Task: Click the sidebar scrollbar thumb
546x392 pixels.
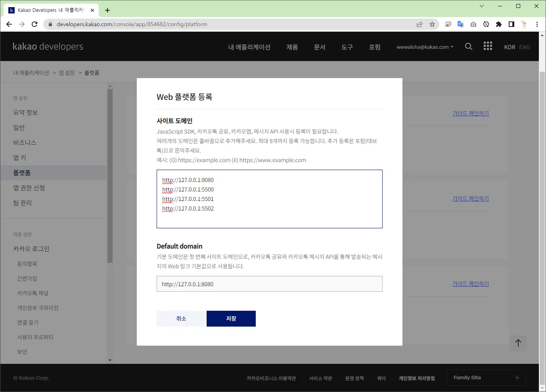Action: coord(110,176)
